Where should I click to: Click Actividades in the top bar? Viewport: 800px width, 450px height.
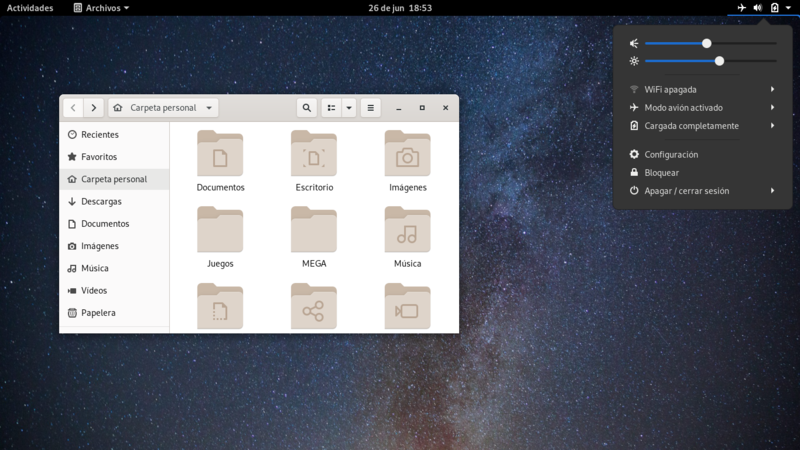pos(30,8)
